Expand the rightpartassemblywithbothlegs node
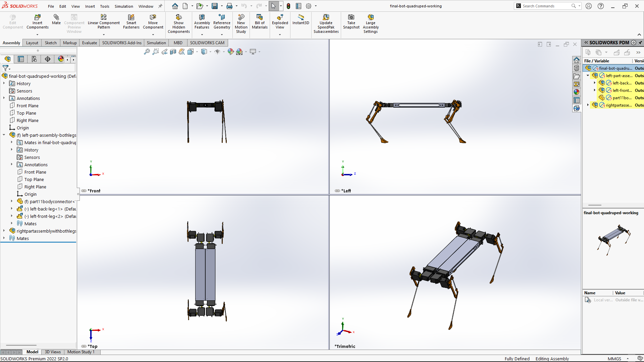Screen dimensions: 644x362 click(x=4, y=231)
